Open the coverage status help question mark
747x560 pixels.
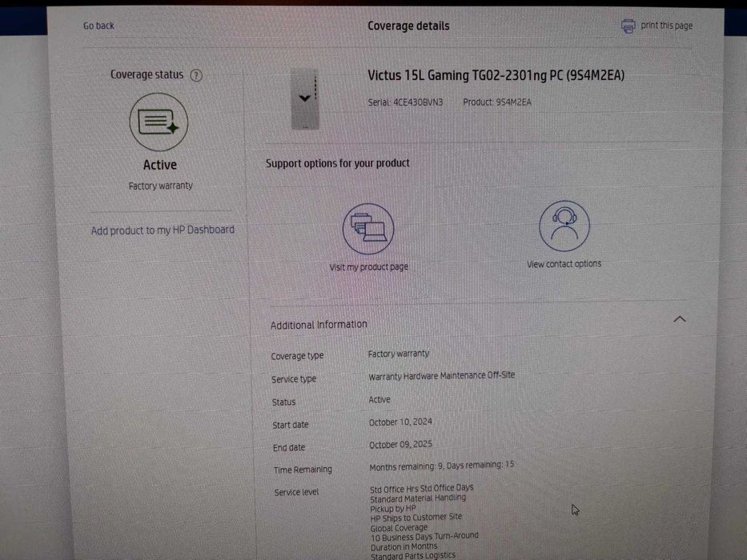click(x=196, y=75)
